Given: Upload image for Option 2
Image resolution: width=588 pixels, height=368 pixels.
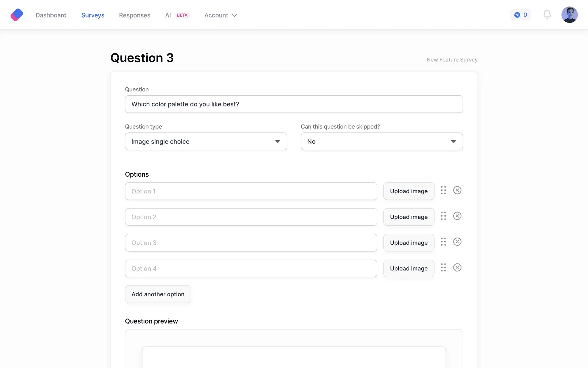Looking at the screenshot, I should coord(409,217).
